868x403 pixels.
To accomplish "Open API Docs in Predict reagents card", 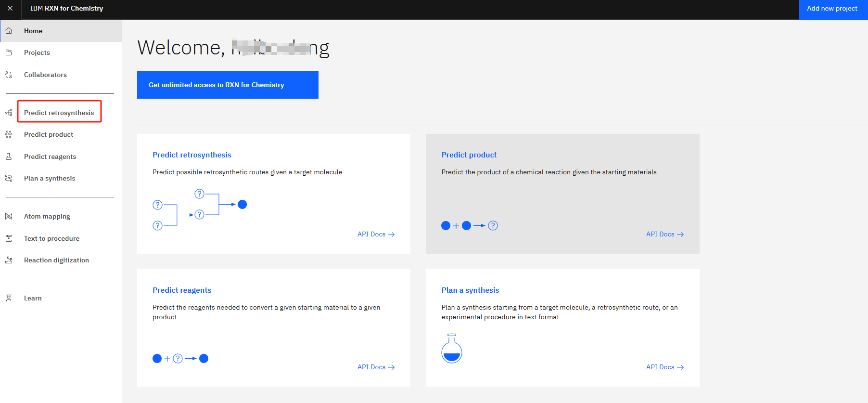I will pyautogui.click(x=376, y=367).
